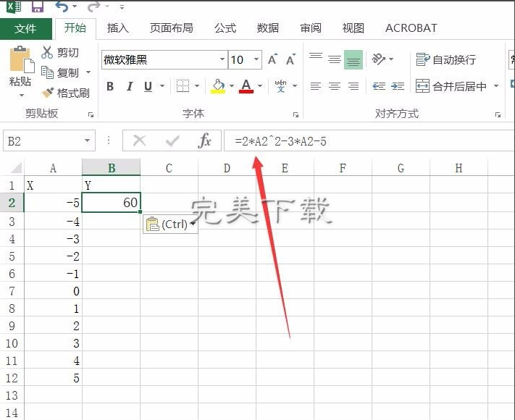Click 合并后居中 merge and center
Image resolution: width=515 pixels, height=420 pixels.
(x=451, y=86)
